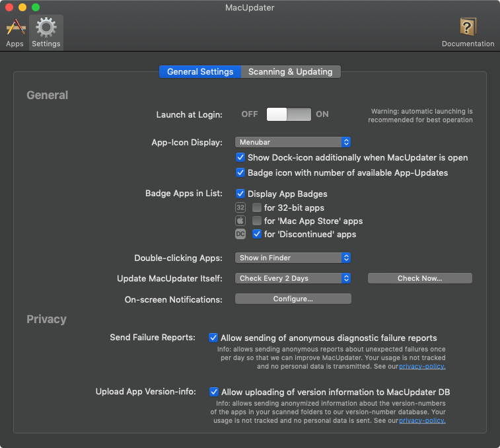Viewport: 500px width, 448px height.
Task: Click the 'Send Failure Reports:' label
Action: (x=153, y=337)
